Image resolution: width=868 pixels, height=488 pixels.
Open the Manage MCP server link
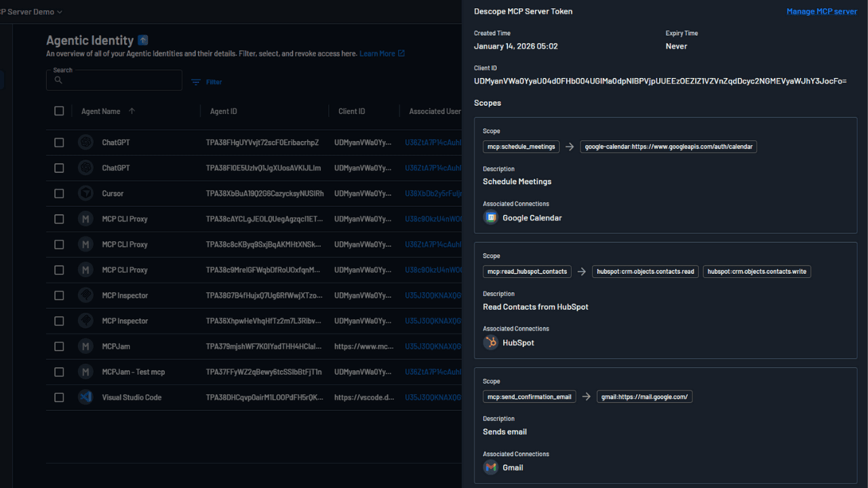pyautogui.click(x=822, y=12)
